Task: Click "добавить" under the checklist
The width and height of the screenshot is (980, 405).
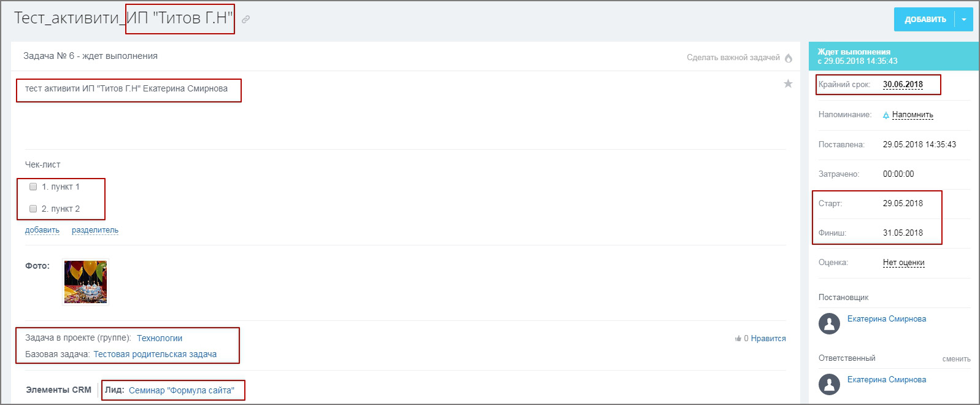Action: tap(42, 230)
